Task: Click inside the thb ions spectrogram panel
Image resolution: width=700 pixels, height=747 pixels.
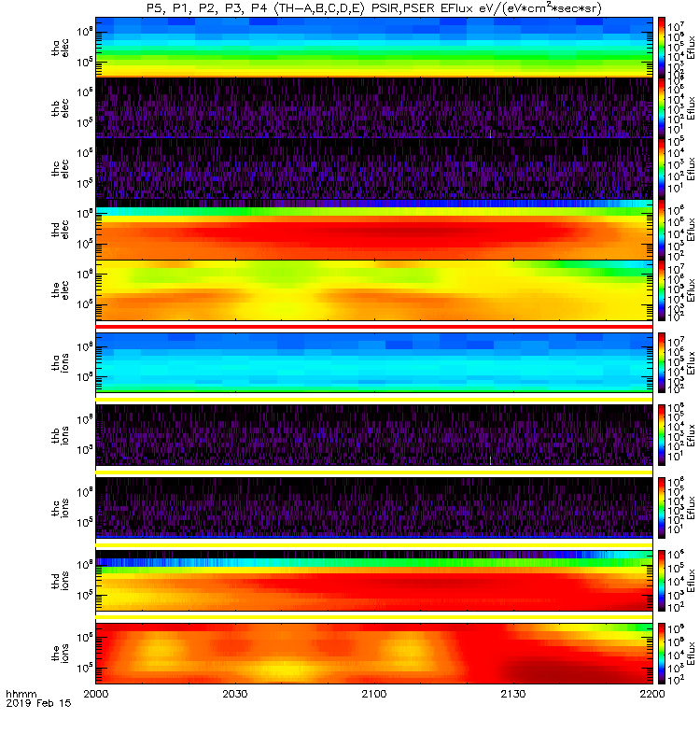Action: [374, 435]
